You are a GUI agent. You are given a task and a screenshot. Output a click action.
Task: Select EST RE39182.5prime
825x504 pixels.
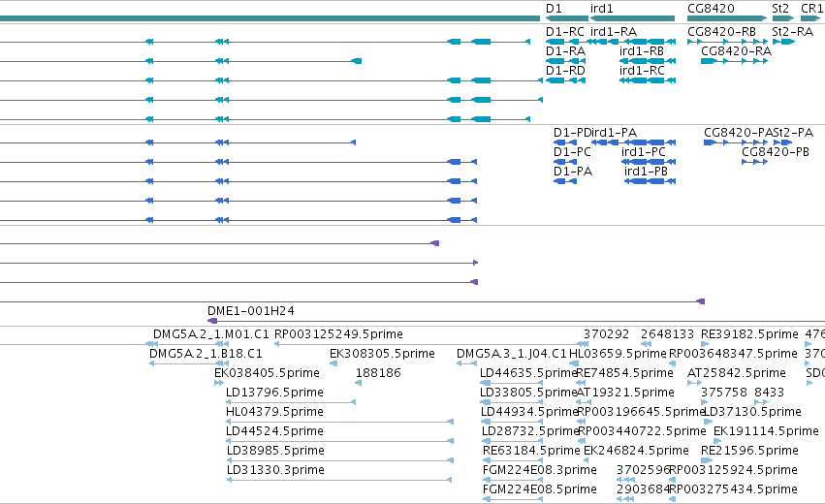pyautogui.click(x=749, y=334)
